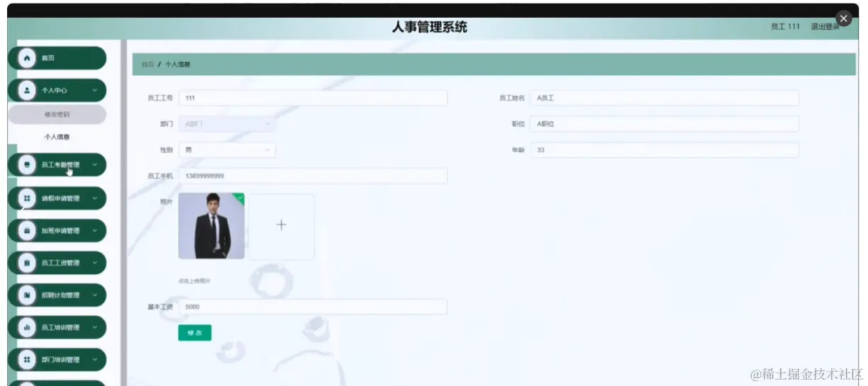Viewport: 868px width, 386px height.
Task: Click the 修改 submit button
Action: coord(194,333)
